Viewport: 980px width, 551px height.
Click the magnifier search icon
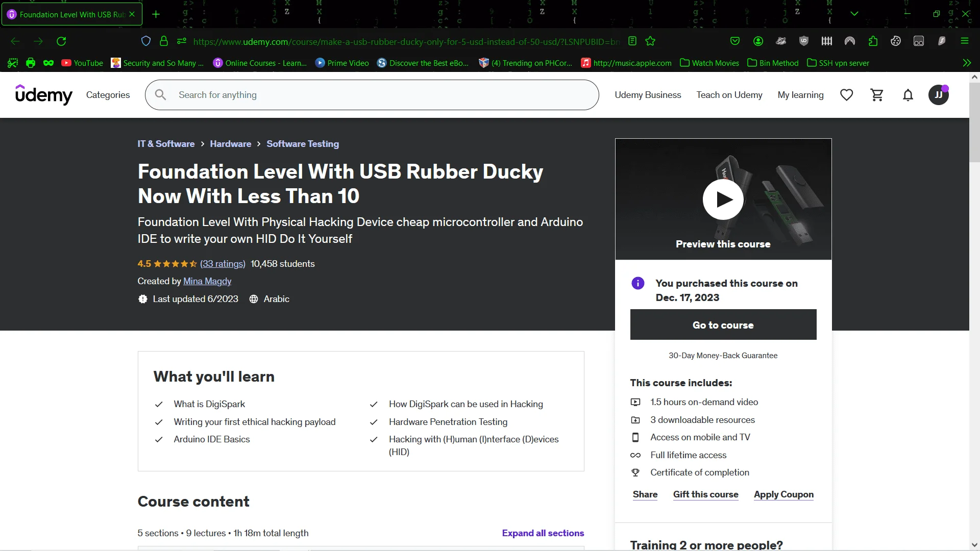[161, 95]
